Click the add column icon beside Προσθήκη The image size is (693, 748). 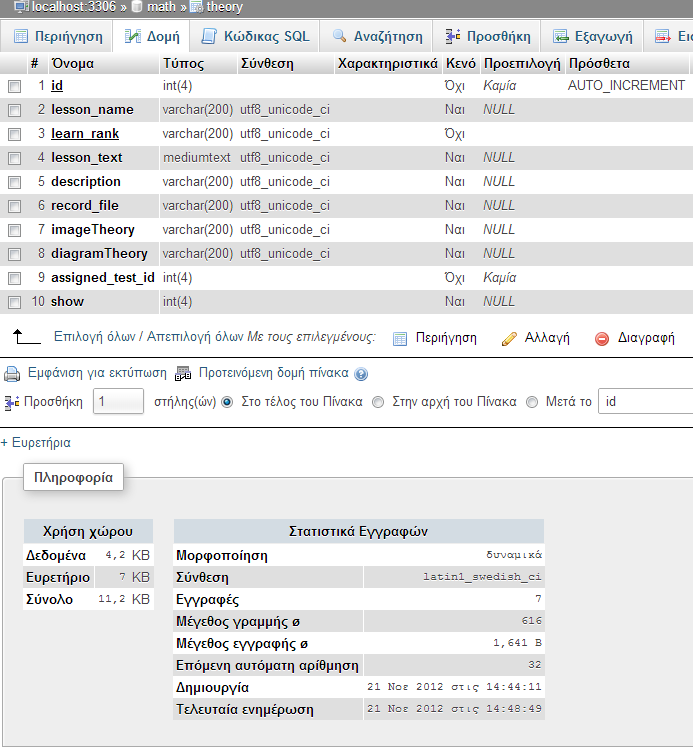pyautogui.click(x=12, y=403)
